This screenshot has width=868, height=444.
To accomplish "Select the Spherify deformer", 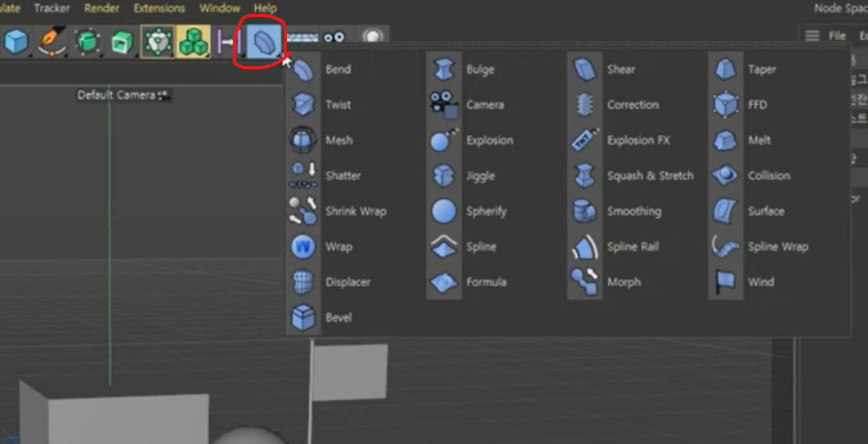I will [x=468, y=212].
